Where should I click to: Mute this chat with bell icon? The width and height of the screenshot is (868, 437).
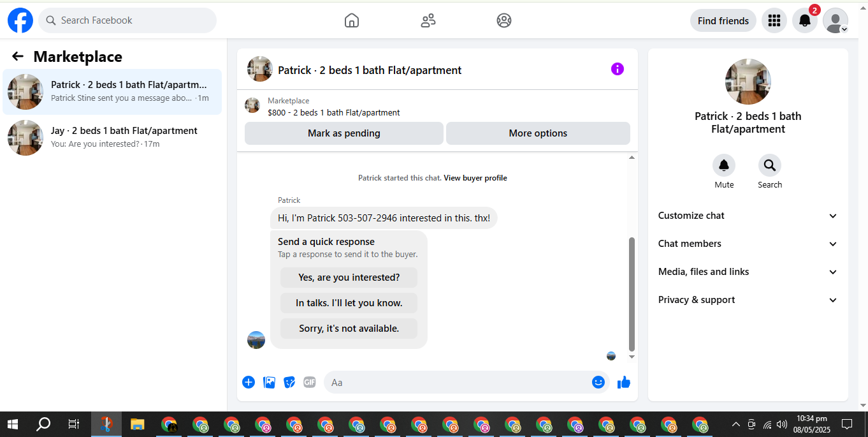[x=724, y=165]
